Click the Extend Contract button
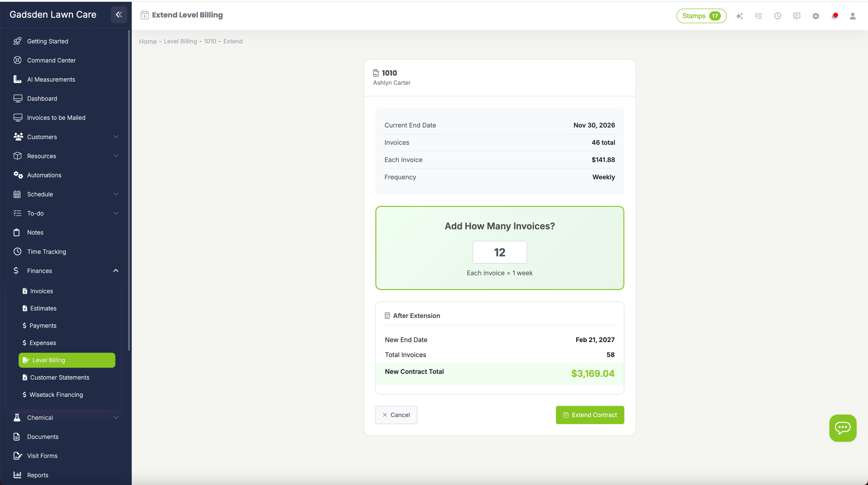The height and width of the screenshot is (485, 868). pyautogui.click(x=590, y=415)
